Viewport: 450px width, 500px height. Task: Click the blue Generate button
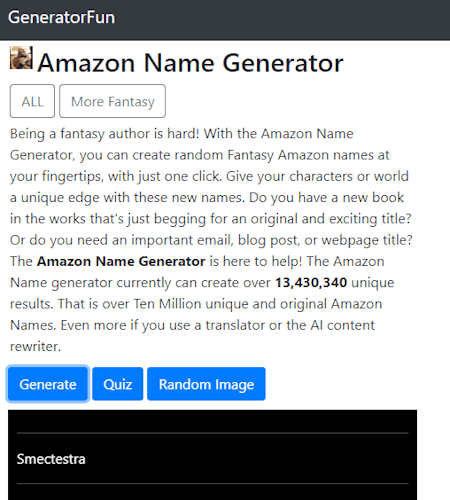tap(48, 384)
